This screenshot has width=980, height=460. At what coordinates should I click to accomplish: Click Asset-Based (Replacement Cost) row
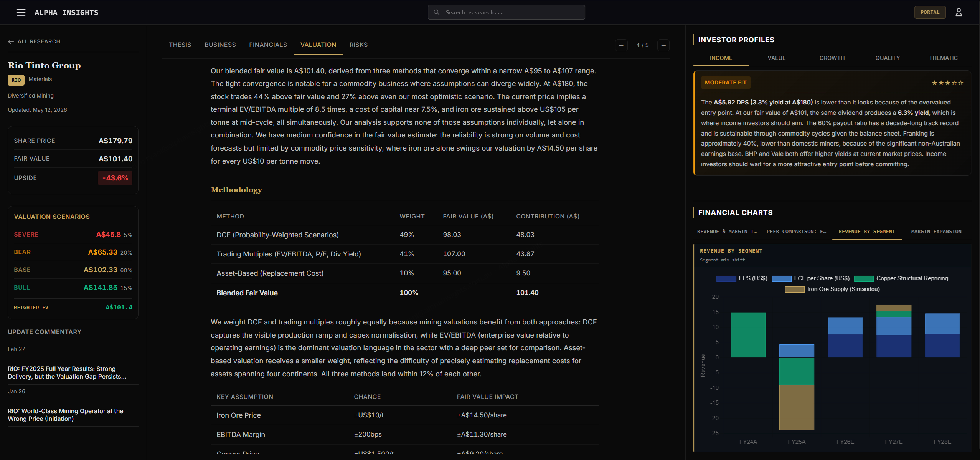click(404, 273)
